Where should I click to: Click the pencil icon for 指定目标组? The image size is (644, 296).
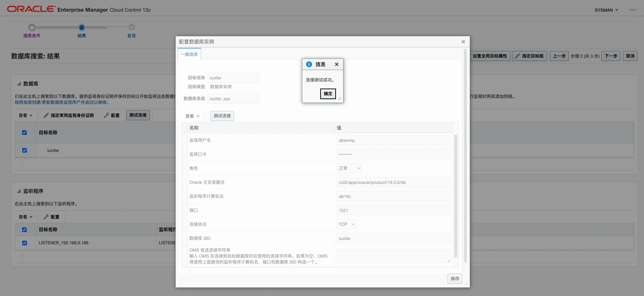[x=517, y=56]
